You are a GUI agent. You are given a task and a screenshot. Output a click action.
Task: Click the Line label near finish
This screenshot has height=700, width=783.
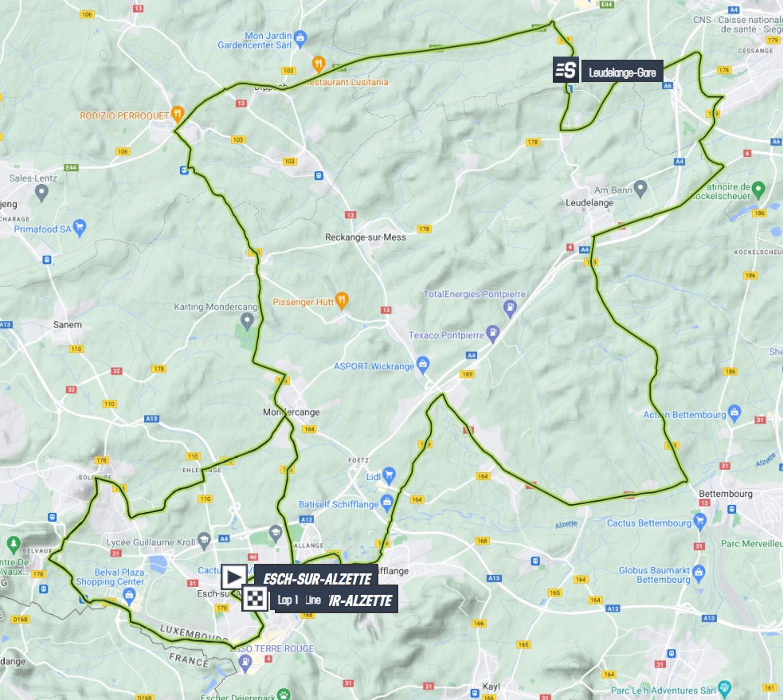point(313,600)
